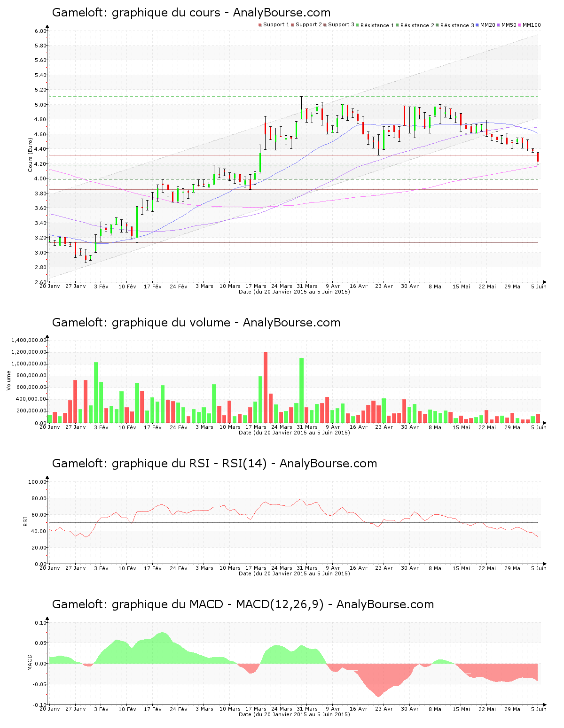Select the 200,000.00 volume axis value
Screen dimensions: 564x728
pos(31,411)
